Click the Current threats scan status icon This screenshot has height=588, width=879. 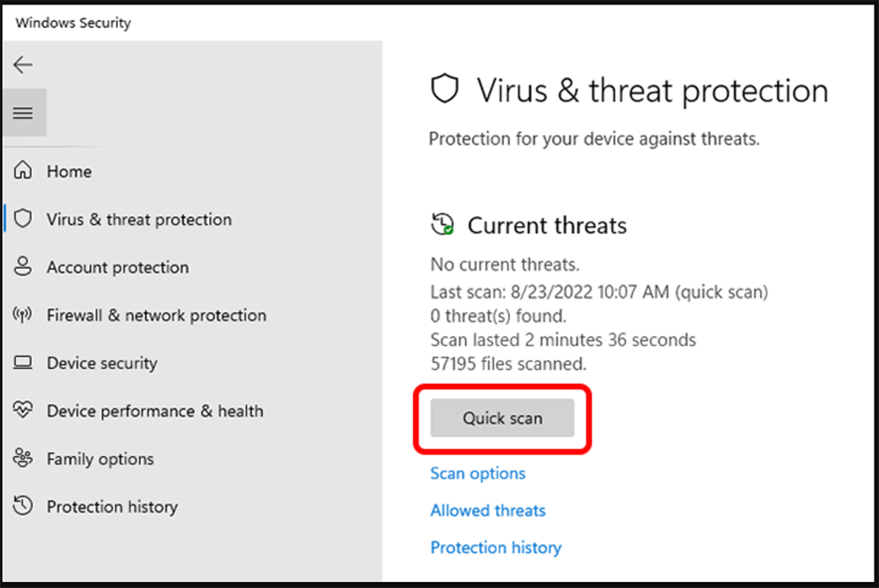coord(442,225)
